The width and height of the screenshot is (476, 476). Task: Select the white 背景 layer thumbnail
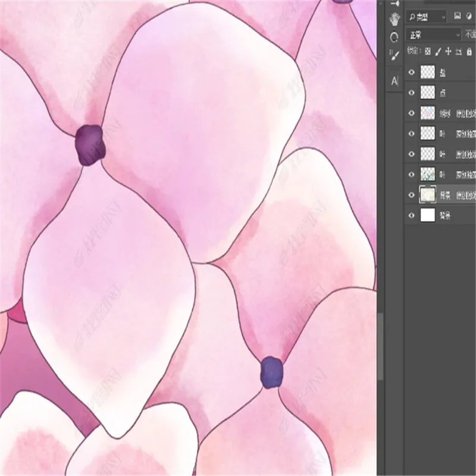427,215
